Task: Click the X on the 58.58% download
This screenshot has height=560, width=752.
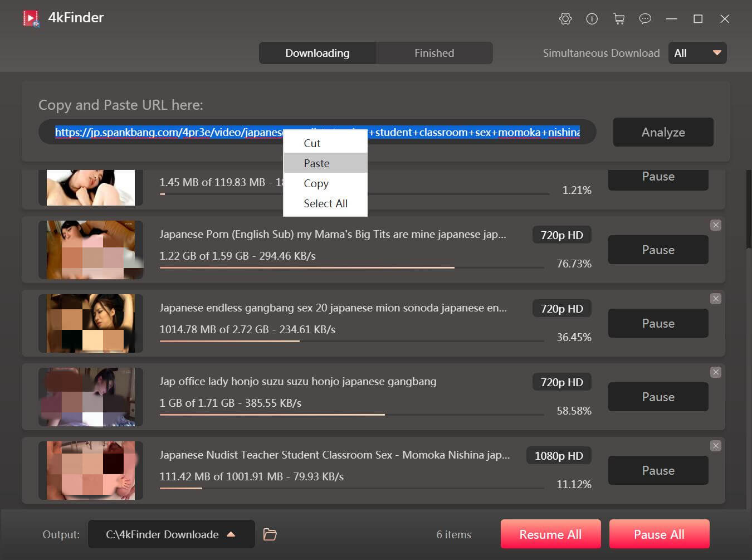Action: click(x=716, y=372)
